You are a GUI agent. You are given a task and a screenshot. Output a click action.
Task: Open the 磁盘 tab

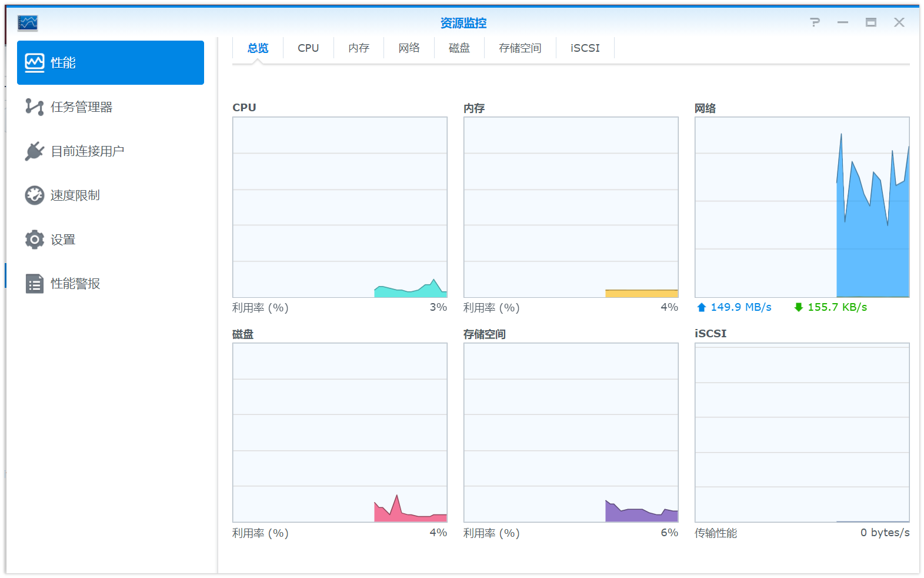459,48
